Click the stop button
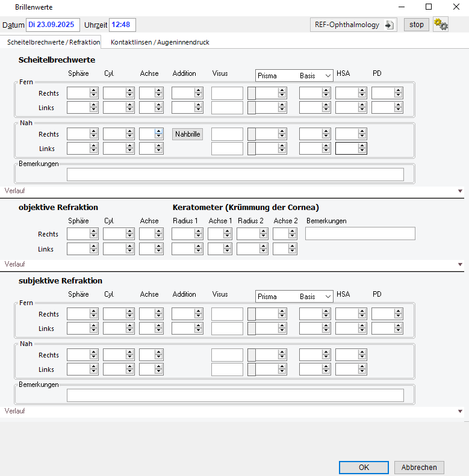 click(x=416, y=25)
